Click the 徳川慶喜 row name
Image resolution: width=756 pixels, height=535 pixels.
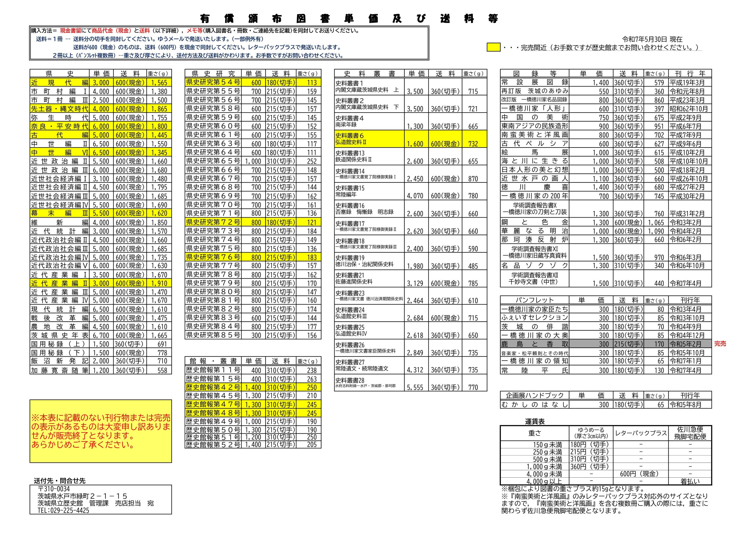535,187
